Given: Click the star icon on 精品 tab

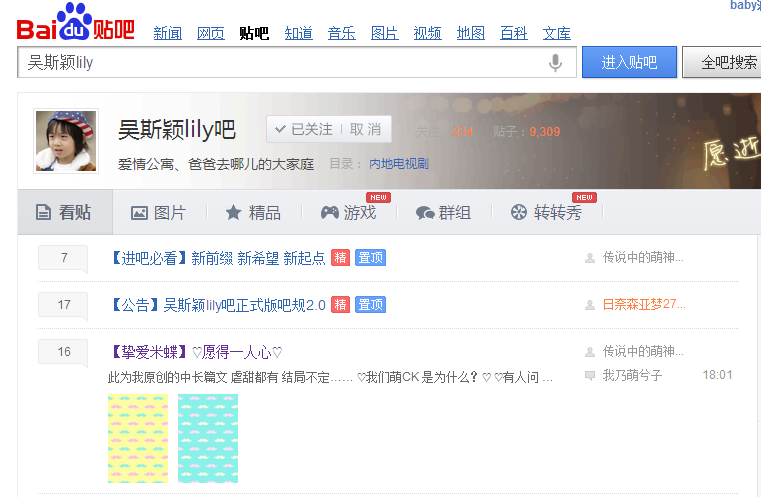Looking at the screenshot, I should pyautogui.click(x=233, y=212).
